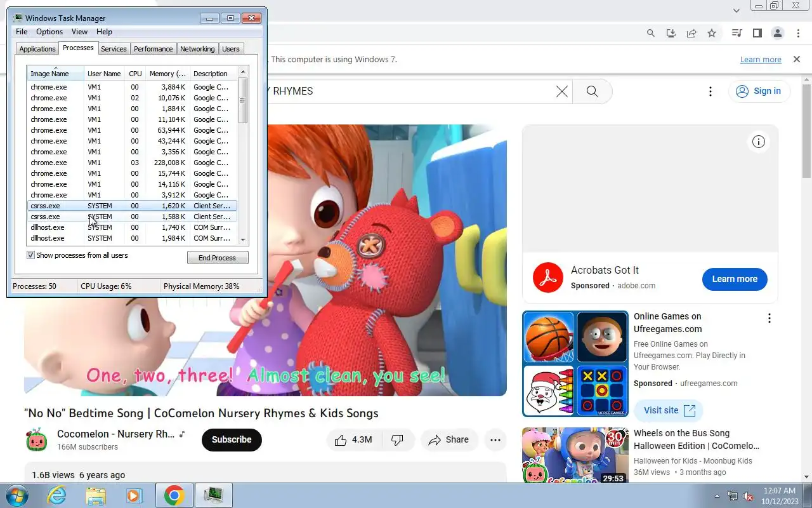
Task: Sort processes by Description column header
Action: (x=213, y=74)
